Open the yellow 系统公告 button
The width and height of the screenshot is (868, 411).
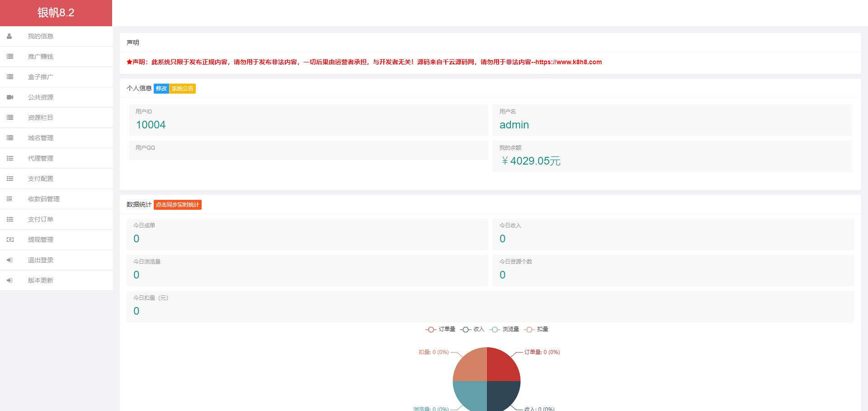[183, 89]
